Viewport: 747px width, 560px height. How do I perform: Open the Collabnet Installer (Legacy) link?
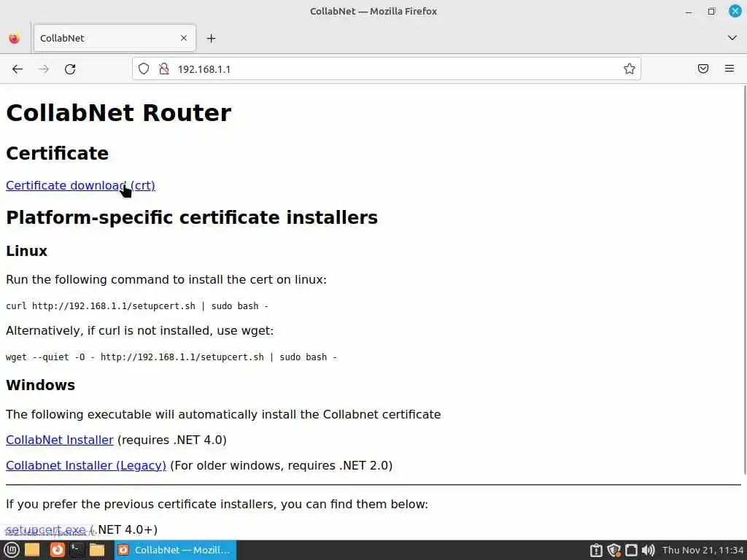(86, 465)
